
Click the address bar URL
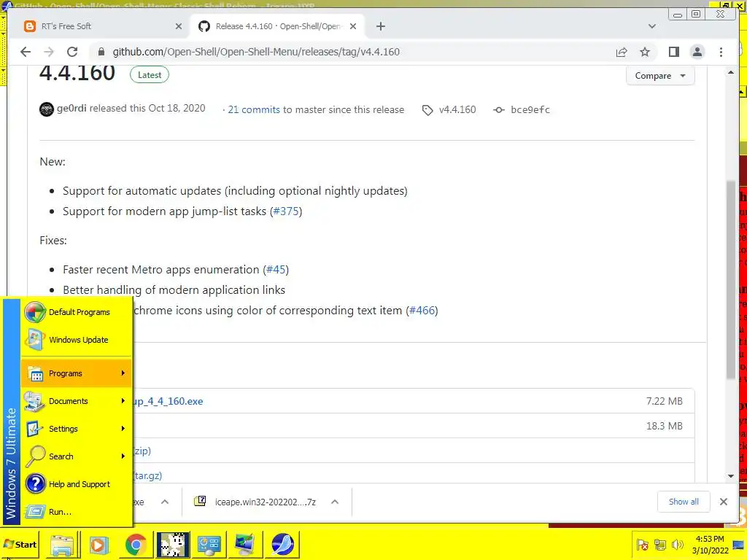point(256,52)
